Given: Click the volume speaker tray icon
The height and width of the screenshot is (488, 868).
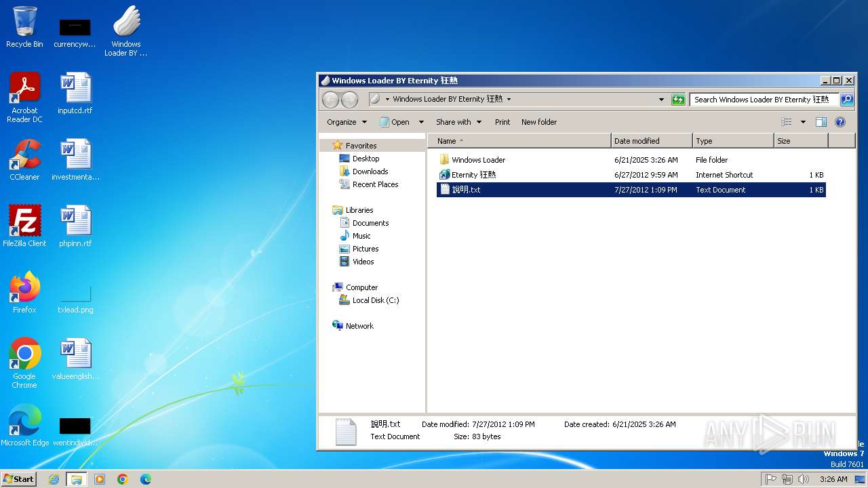Looking at the screenshot, I should (804, 479).
